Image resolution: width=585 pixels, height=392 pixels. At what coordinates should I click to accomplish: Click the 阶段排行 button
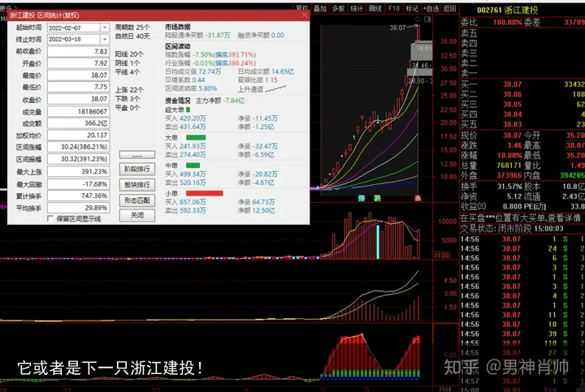pyautogui.click(x=137, y=169)
